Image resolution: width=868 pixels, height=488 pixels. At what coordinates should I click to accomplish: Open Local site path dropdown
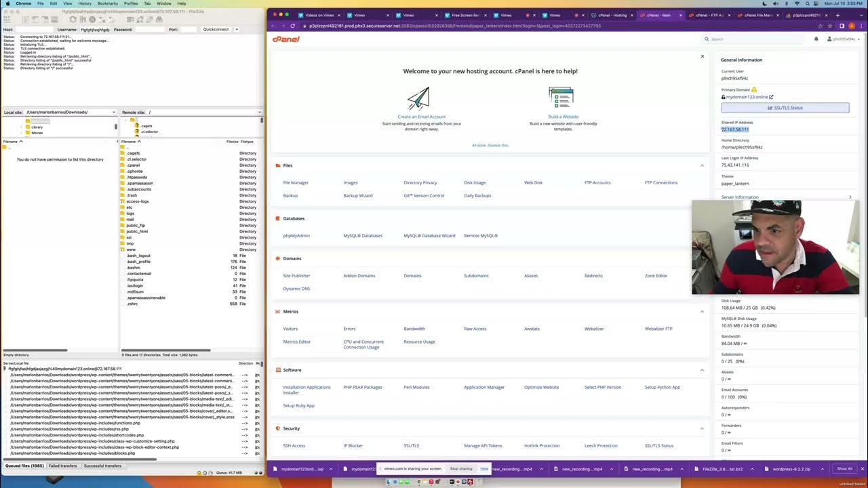[114, 112]
